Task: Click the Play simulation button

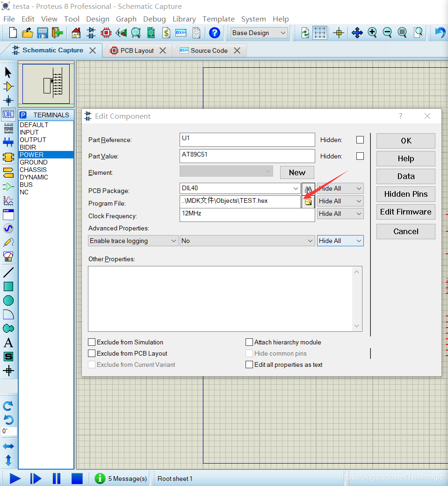Action: click(15, 479)
